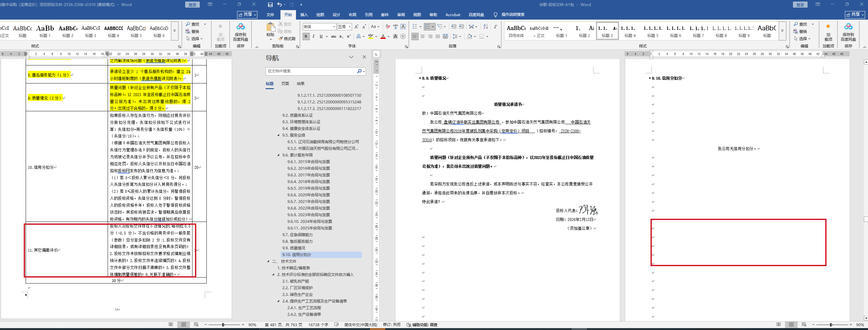Open the 审阅 ribbon tab
868x330 pixels.
[x=401, y=15]
